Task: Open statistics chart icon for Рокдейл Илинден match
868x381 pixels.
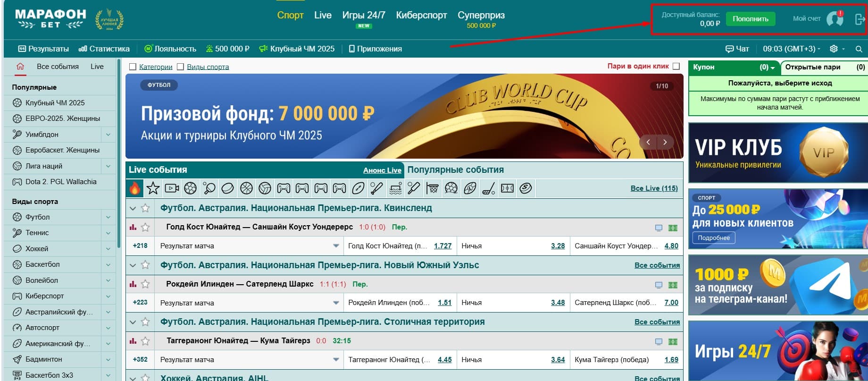Action: coord(133,284)
